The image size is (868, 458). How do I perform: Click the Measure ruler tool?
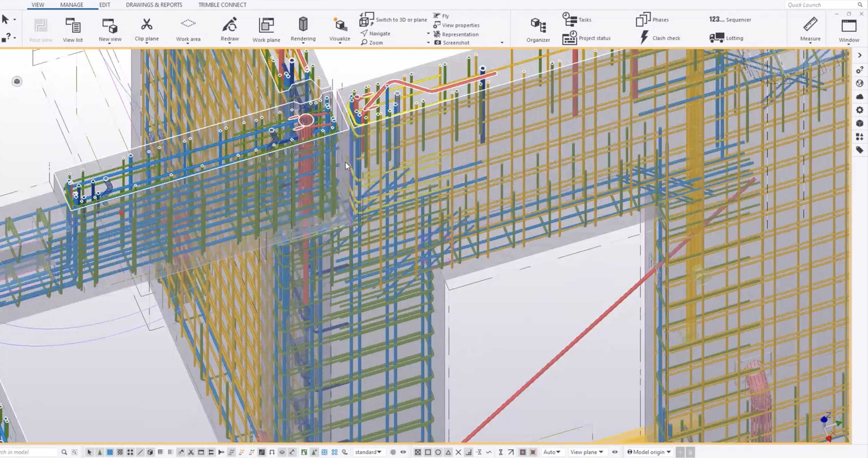coord(810,29)
